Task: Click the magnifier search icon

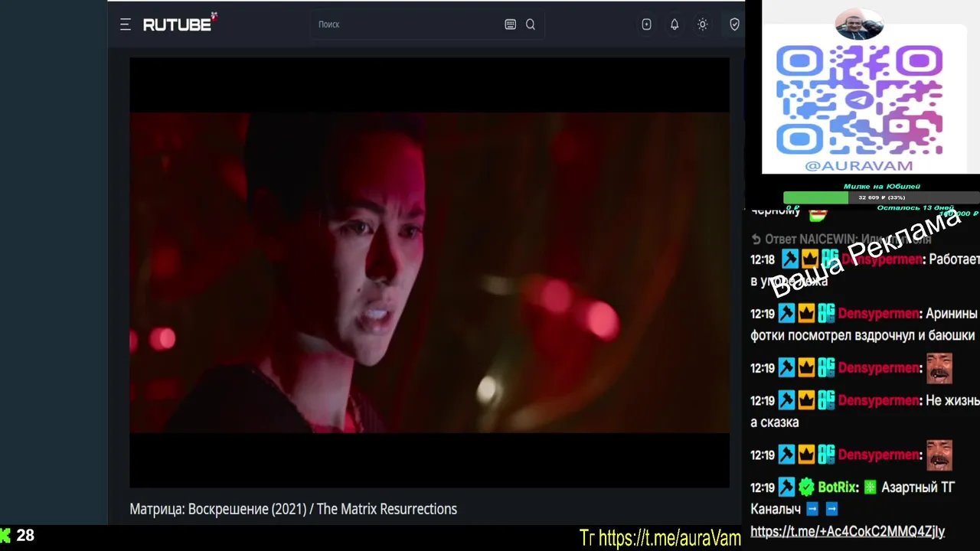Action: coord(531,24)
